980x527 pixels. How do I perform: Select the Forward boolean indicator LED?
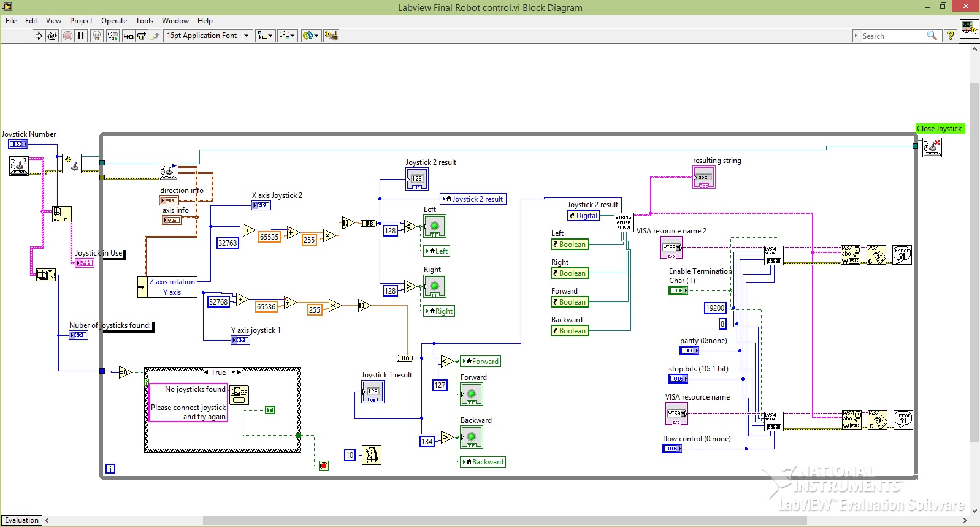coord(472,394)
